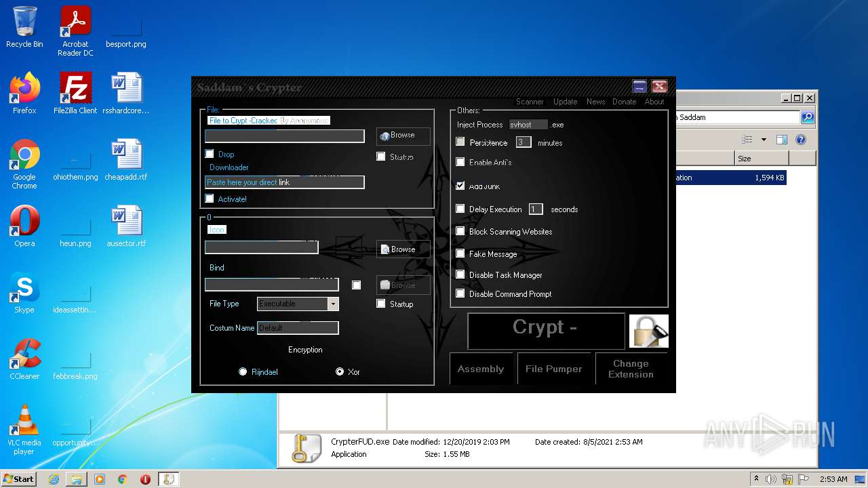
Task: Click the volume tray icon
Action: (771, 479)
